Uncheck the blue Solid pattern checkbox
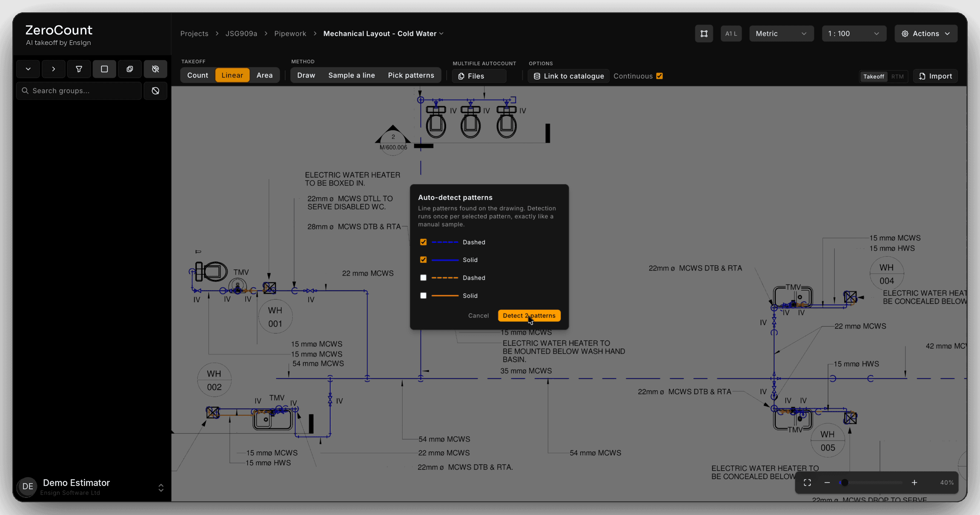The height and width of the screenshot is (515, 980). click(423, 260)
